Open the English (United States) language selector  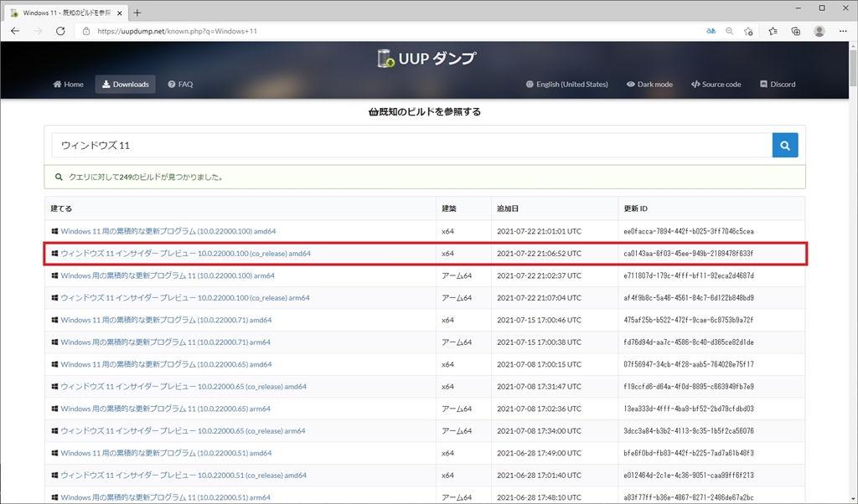click(x=567, y=85)
